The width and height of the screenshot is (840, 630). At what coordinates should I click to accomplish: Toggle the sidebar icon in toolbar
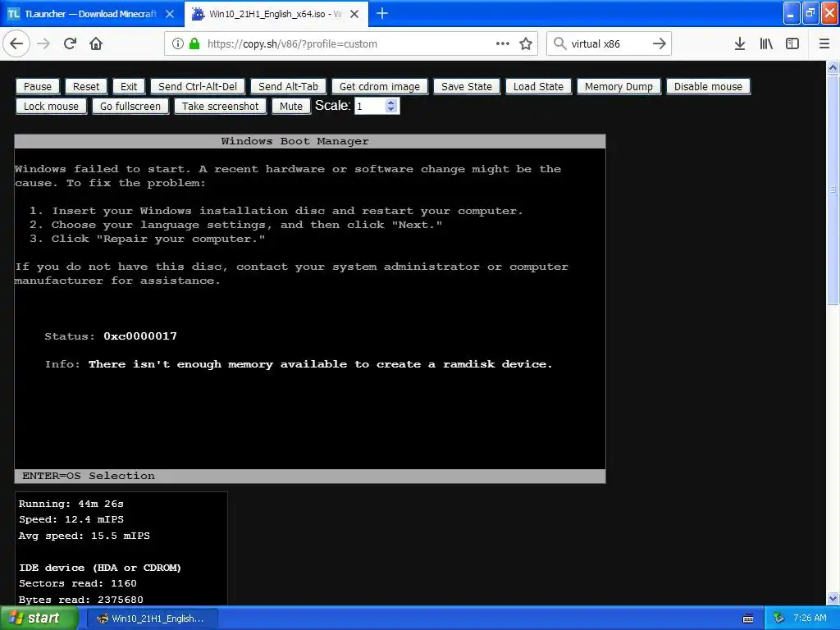[x=792, y=43]
